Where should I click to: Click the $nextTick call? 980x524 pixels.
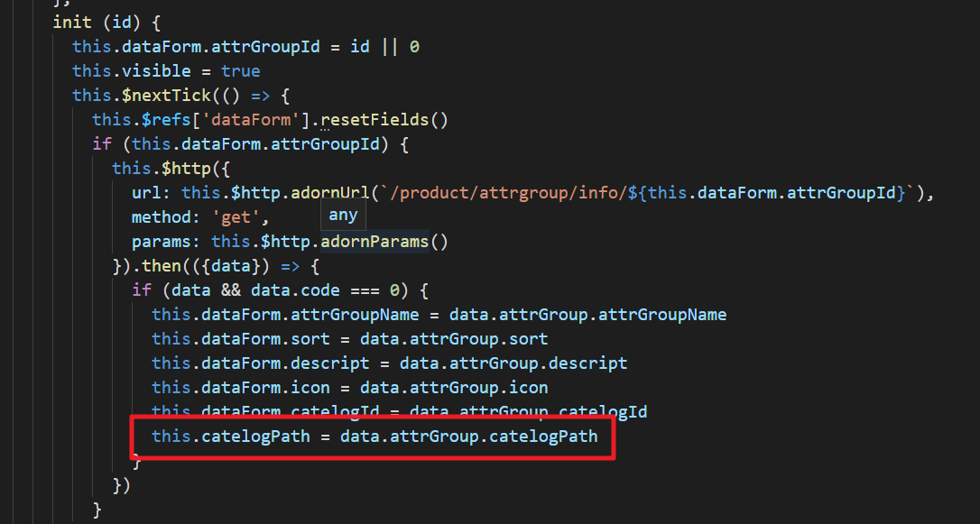167,96
